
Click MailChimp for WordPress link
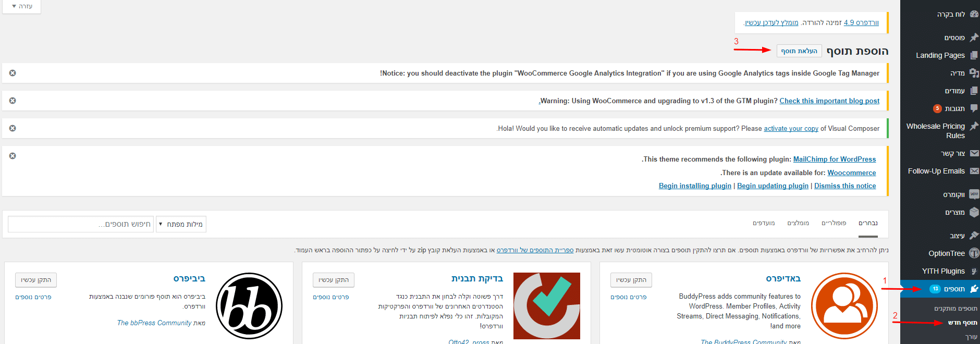click(x=835, y=159)
